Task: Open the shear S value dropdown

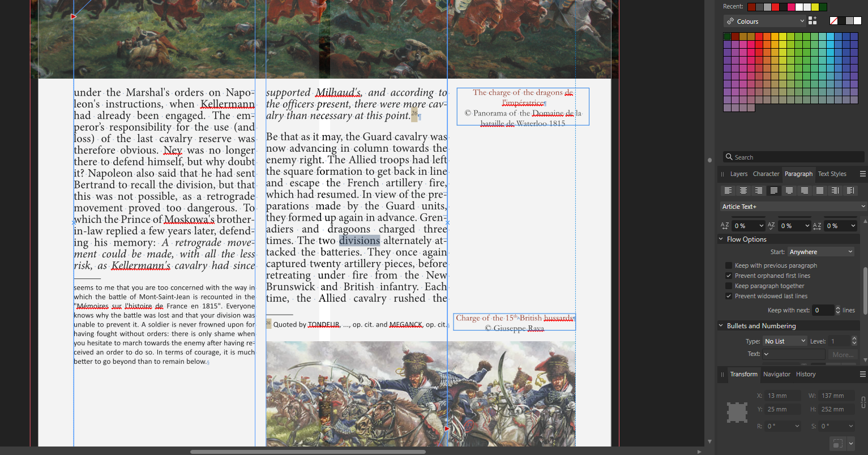Action: (851, 426)
